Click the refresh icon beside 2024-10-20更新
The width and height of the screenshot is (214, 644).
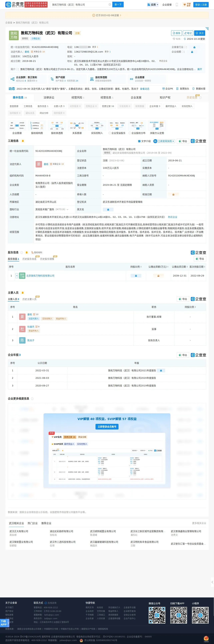(185, 39)
